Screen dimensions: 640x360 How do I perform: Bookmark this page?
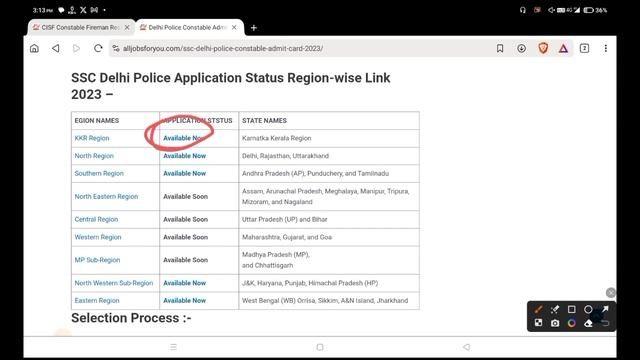[x=500, y=48]
